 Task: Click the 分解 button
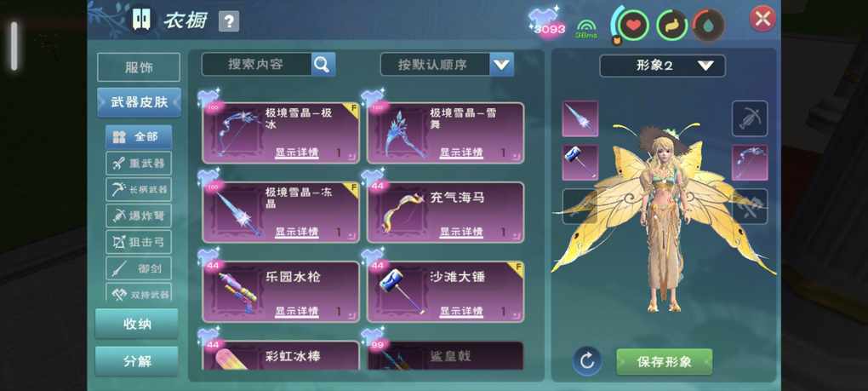click(137, 361)
